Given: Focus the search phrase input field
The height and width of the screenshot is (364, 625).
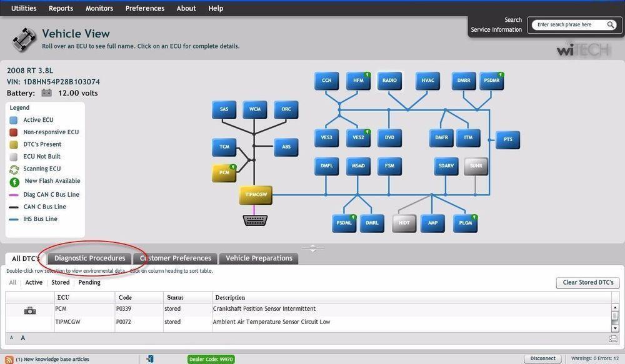Looking at the screenshot, I should pyautogui.click(x=570, y=25).
